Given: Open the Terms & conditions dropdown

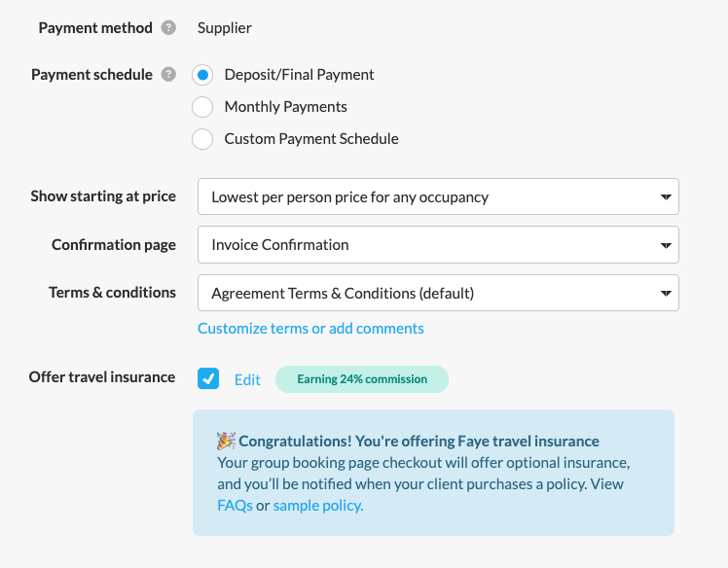Looking at the screenshot, I should tap(438, 293).
